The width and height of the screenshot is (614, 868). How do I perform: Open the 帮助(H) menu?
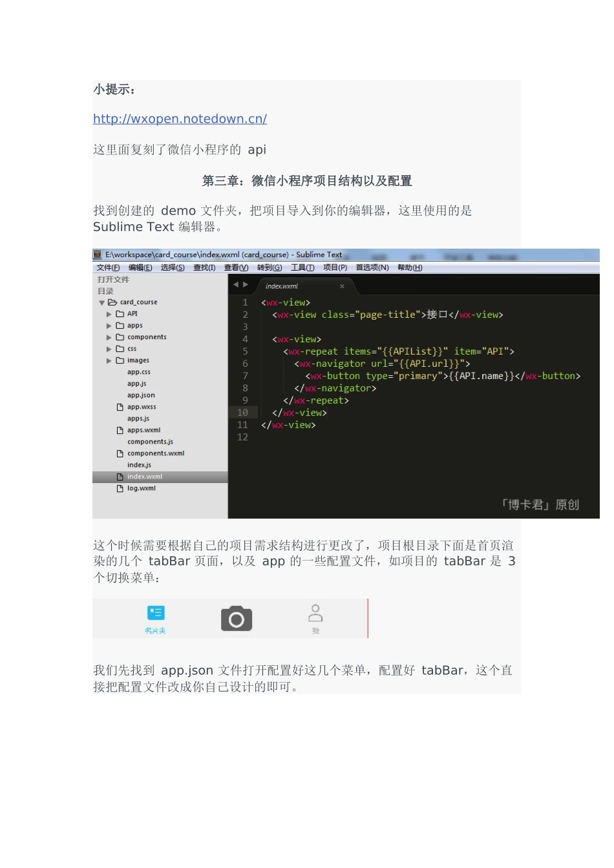tap(410, 267)
